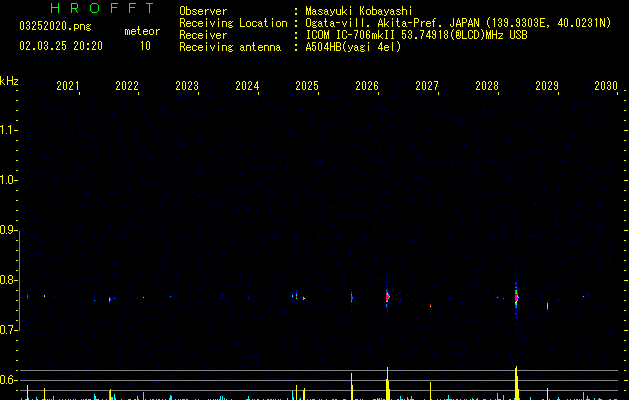
Task: Click the 2027 time axis label
Action: click(x=427, y=85)
